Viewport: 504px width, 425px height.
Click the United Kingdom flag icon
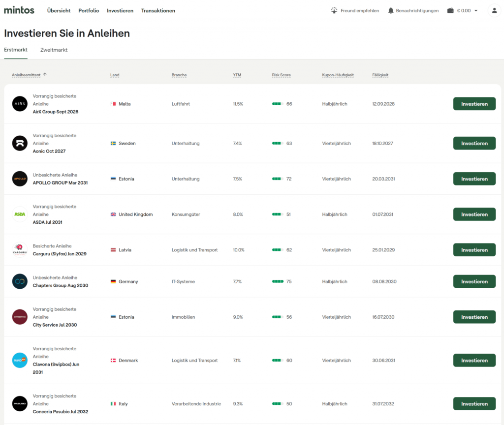pyautogui.click(x=113, y=214)
